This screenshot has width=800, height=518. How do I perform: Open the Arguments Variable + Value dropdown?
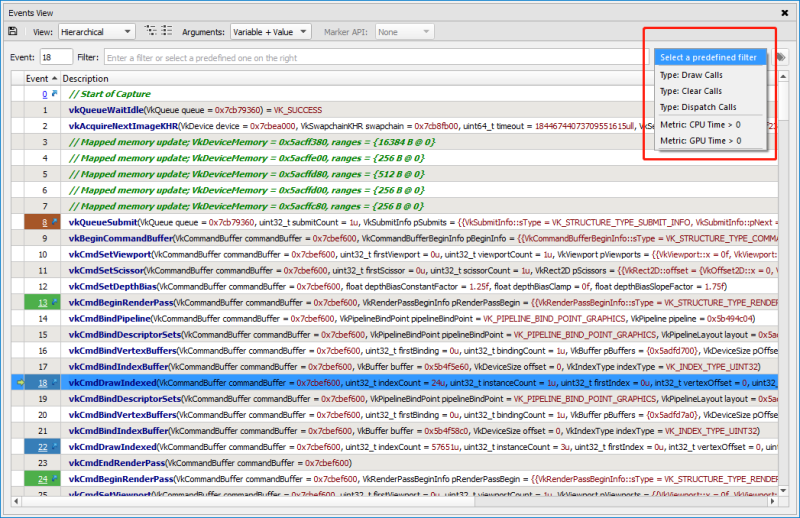(270, 32)
